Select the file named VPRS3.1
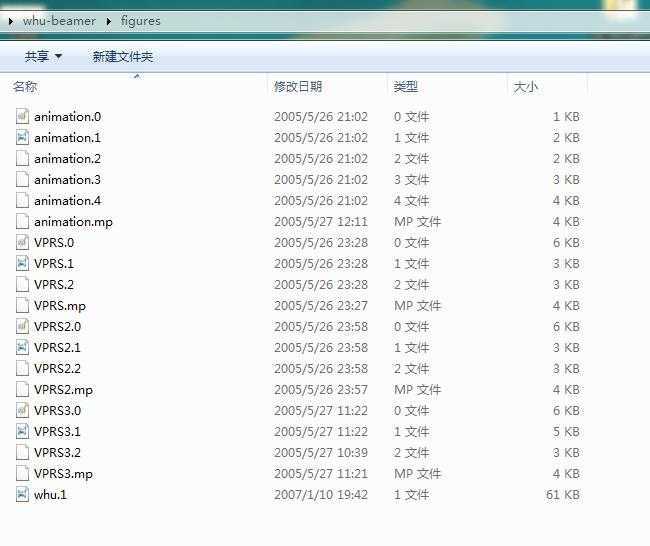Screen dimensions: 650x546 click(x=58, y=432)
